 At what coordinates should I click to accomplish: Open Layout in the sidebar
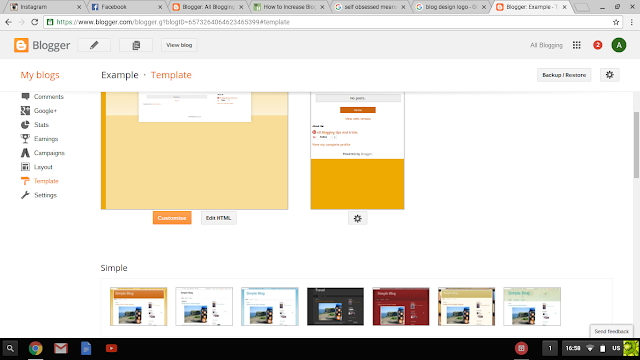pyautogui.click(x=37, y=167)
